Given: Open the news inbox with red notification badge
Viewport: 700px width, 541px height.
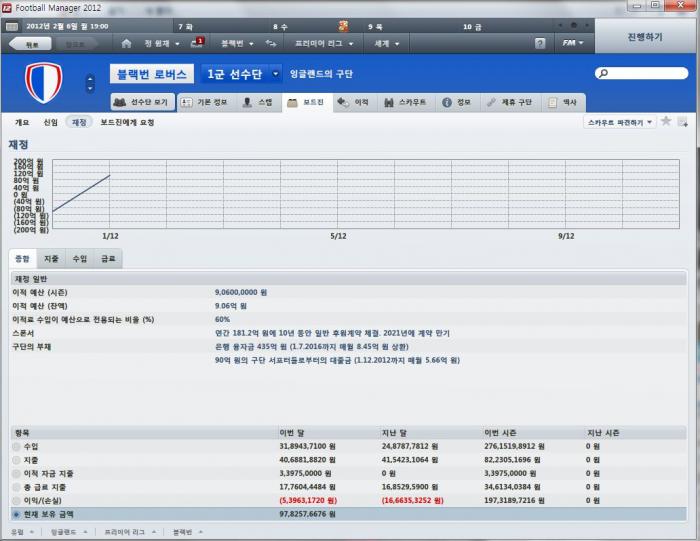Looking at the screenshot, I should (195, 44).
